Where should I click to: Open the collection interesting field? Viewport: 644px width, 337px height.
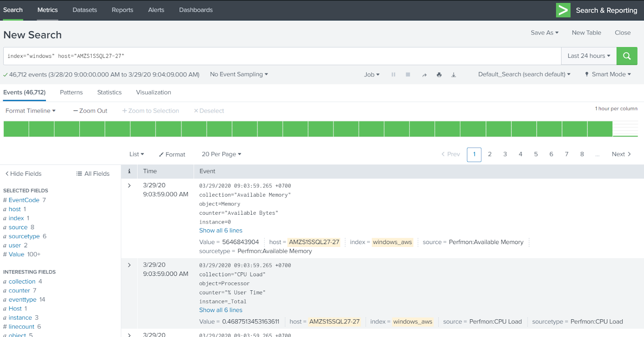(22, 282)
